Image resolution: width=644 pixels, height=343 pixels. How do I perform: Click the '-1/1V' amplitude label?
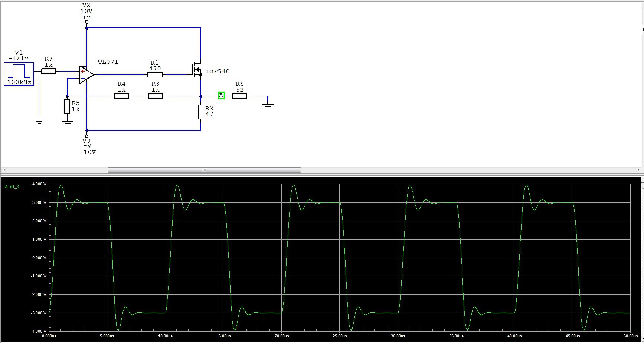(19, 59)
